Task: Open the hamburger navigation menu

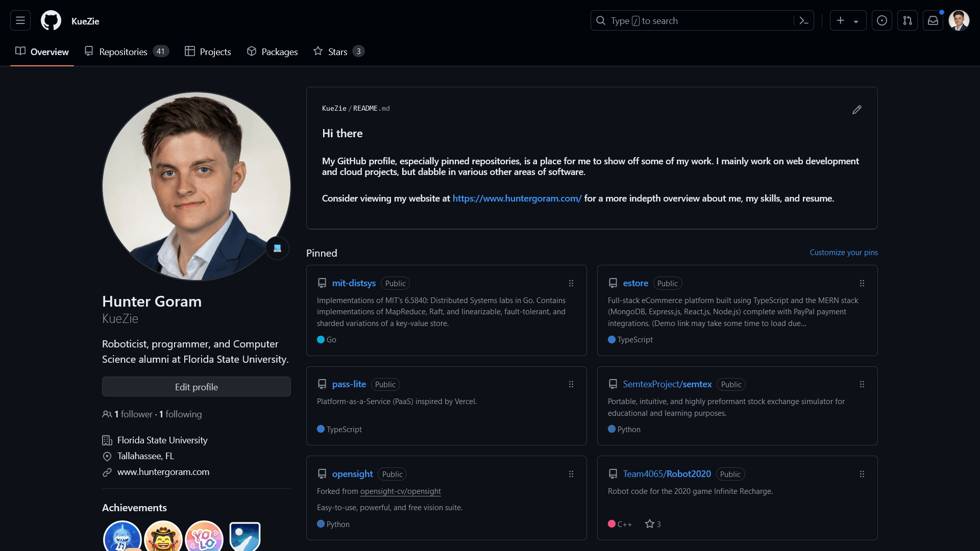Action: coord(20,20)
